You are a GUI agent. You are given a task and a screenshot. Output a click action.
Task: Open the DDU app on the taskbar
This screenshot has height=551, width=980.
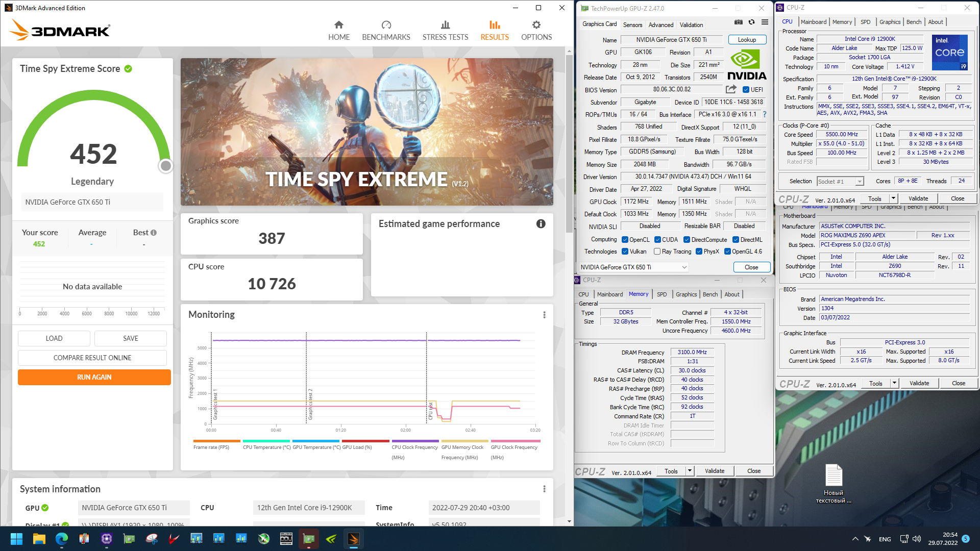tap(286, 539)
